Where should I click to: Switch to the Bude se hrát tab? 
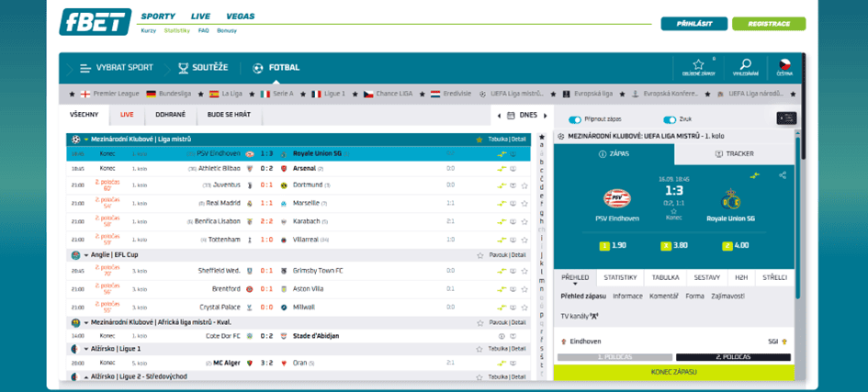[229, 115]
